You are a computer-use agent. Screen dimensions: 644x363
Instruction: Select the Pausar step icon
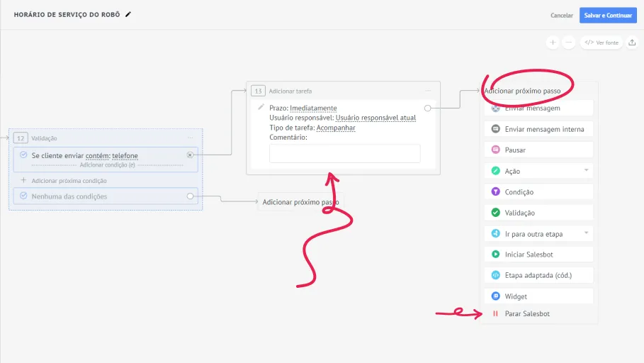click(496, 150)
